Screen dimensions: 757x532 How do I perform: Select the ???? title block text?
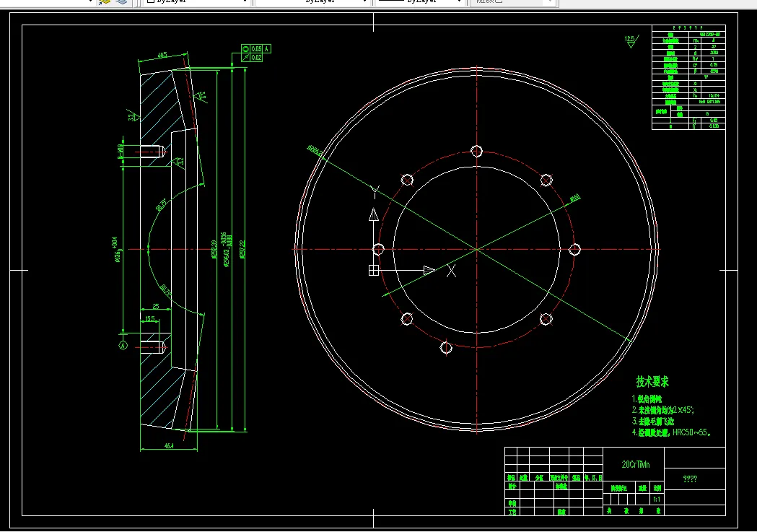click(x=690, y=479)
